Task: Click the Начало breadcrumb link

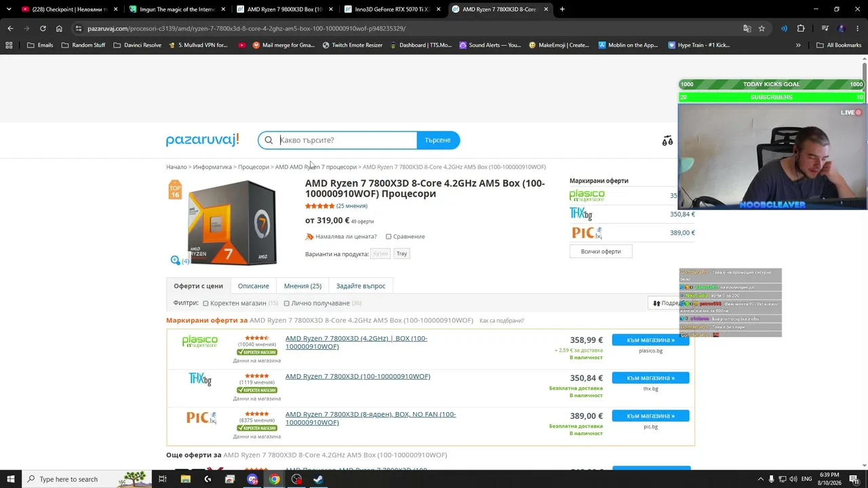Action: click(x=176, y=167)
